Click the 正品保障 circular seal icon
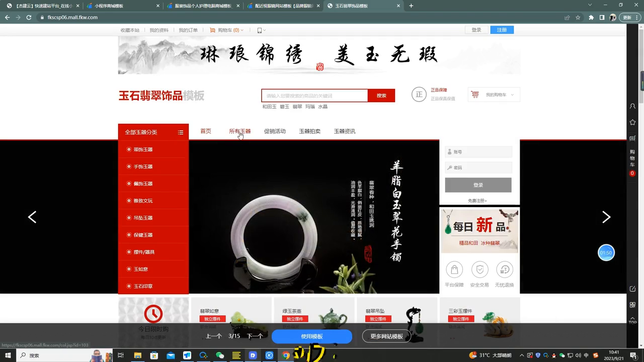This screenshot has height=362, width=644. pos(419,95)
